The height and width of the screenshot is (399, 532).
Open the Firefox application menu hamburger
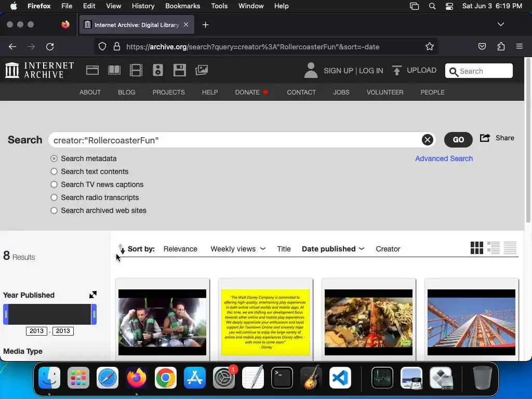pyautogui.click(x=519, y=46)
